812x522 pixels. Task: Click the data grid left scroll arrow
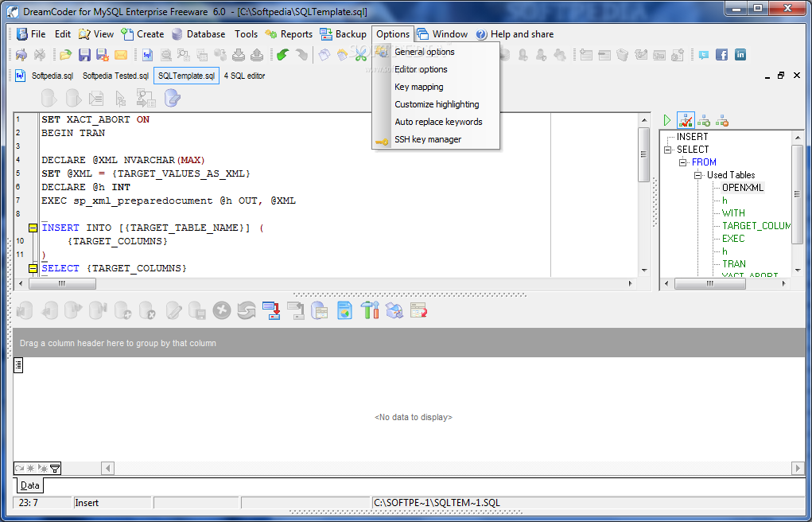coord(107,469)
